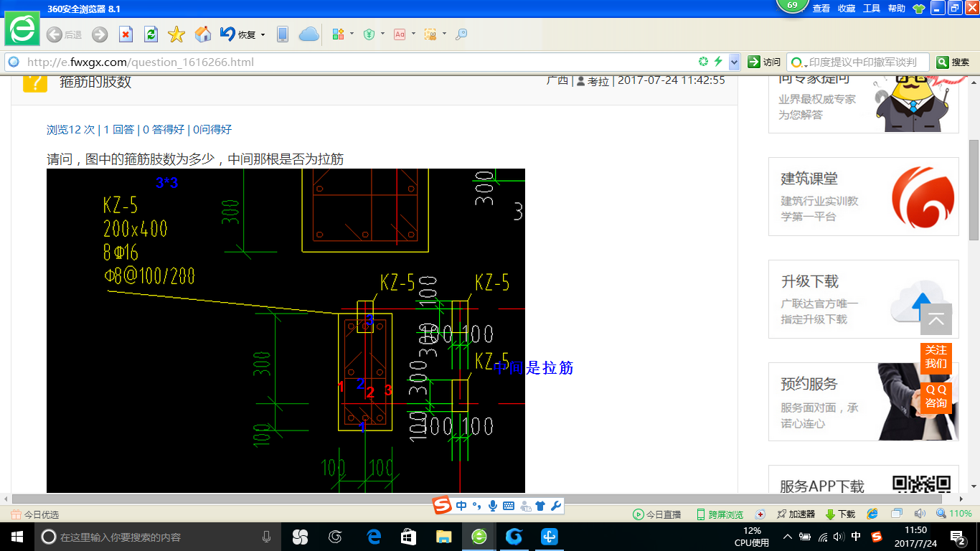The width and height of the screenshot is (980, 551).
Task: Open mobile phone assistant icon
Action: pos(283,34)
